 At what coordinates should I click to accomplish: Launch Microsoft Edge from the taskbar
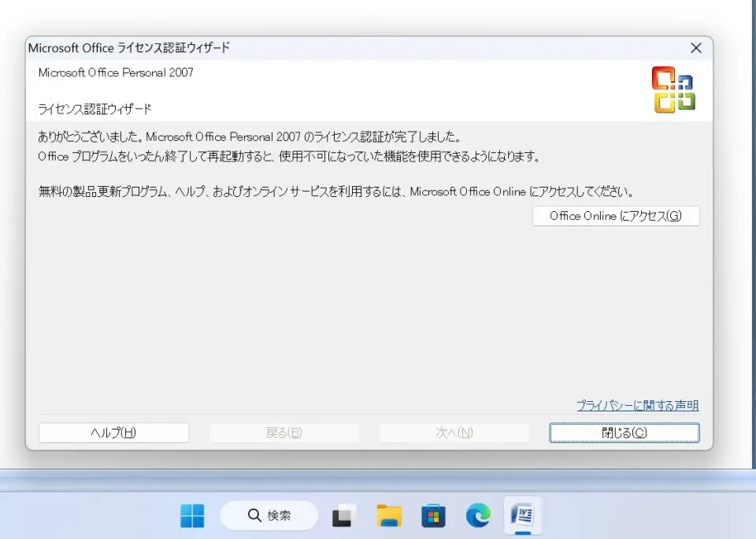(x=477, y=516)
